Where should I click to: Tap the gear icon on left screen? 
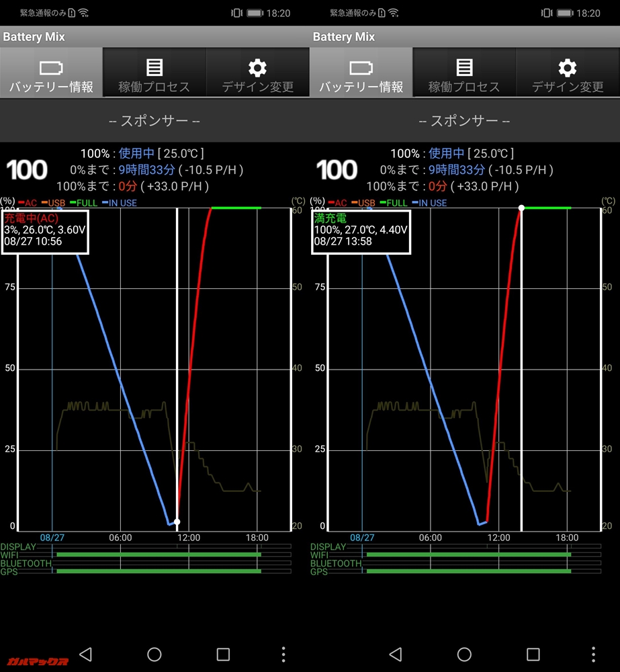(x=258, y=67)
